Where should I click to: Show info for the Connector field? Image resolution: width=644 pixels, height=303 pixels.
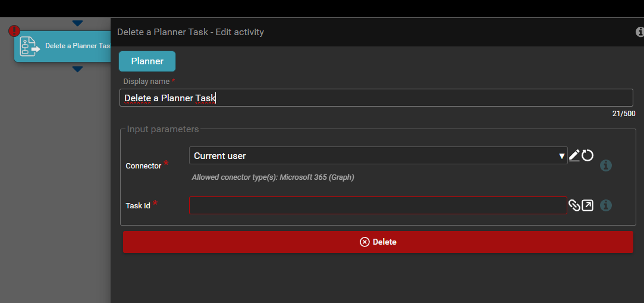tap(606, 165)
